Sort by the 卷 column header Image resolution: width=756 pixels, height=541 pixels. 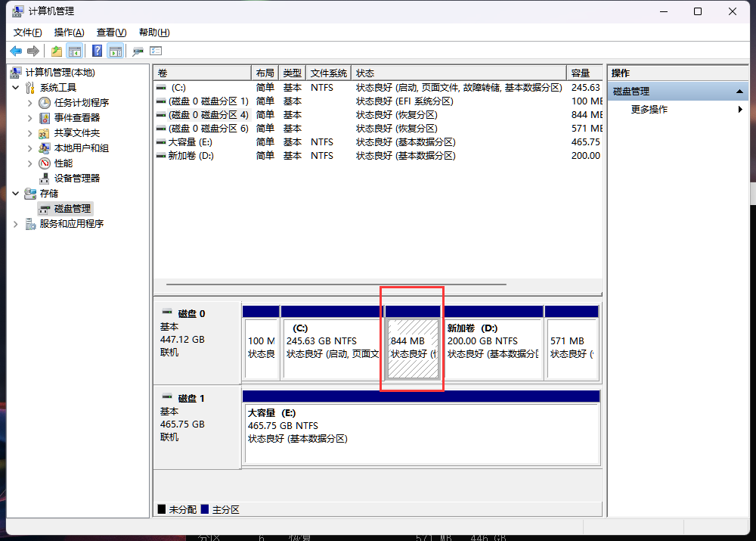(203, 73)
